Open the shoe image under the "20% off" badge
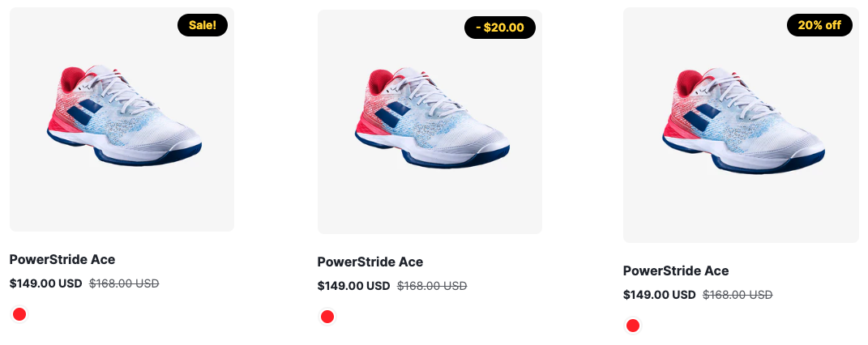Viewport: 868px width, 345px height. tap(742, 125)
